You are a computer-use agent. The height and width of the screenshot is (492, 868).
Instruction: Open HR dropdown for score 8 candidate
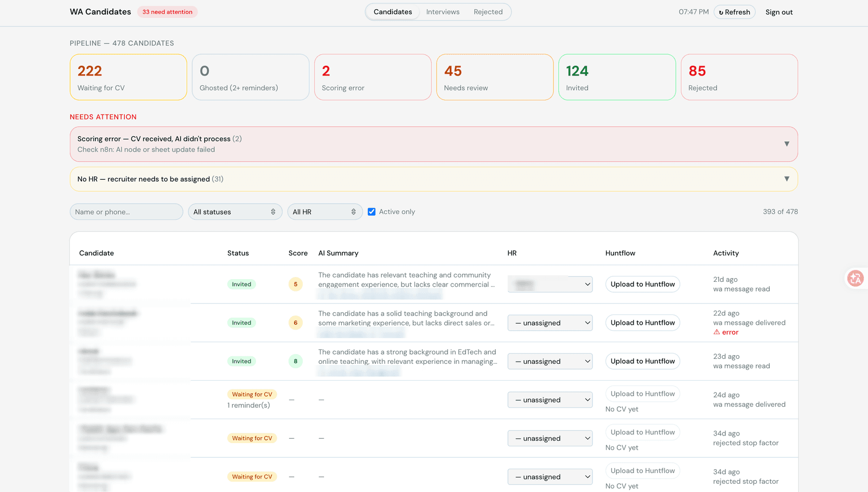(550, 361)
